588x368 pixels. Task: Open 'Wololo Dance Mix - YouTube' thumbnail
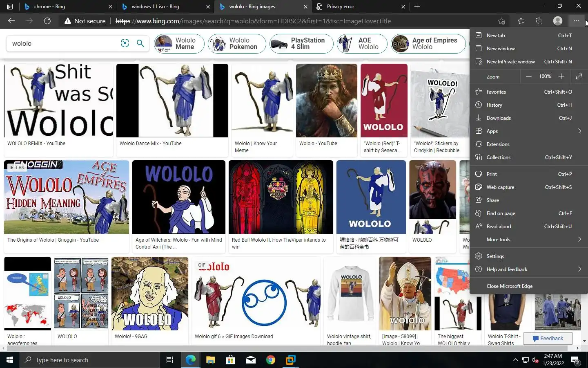(172, 101)
